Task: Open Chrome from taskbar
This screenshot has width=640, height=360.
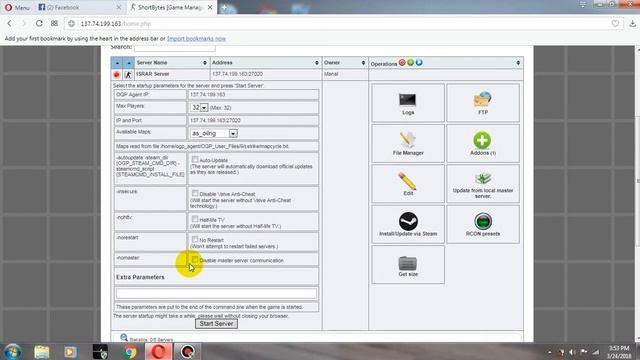Action: (130, 352)
